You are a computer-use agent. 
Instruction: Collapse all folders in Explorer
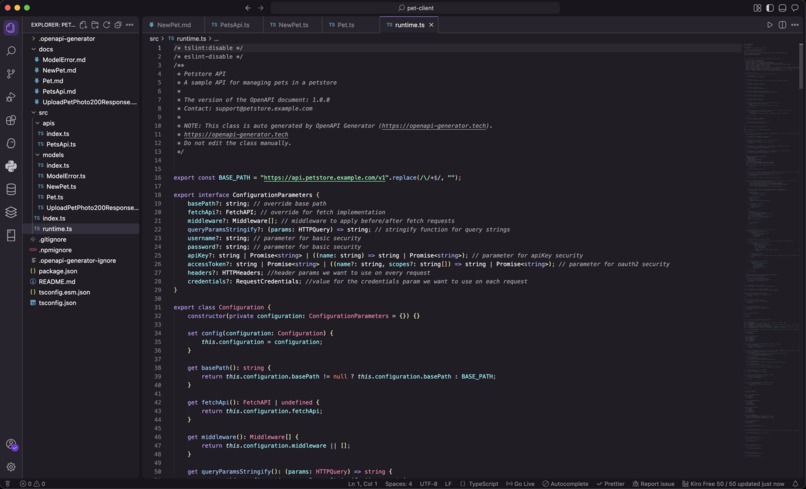pos(118,25)
